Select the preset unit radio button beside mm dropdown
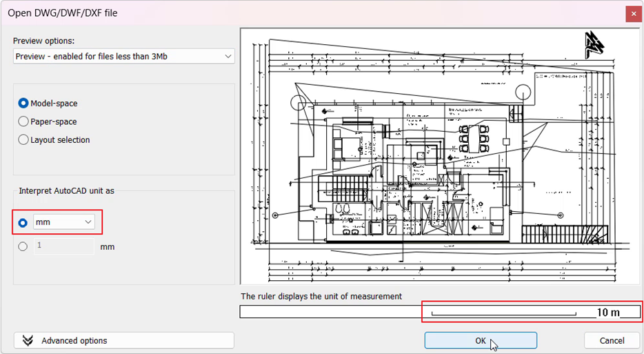 coord(23,222)
